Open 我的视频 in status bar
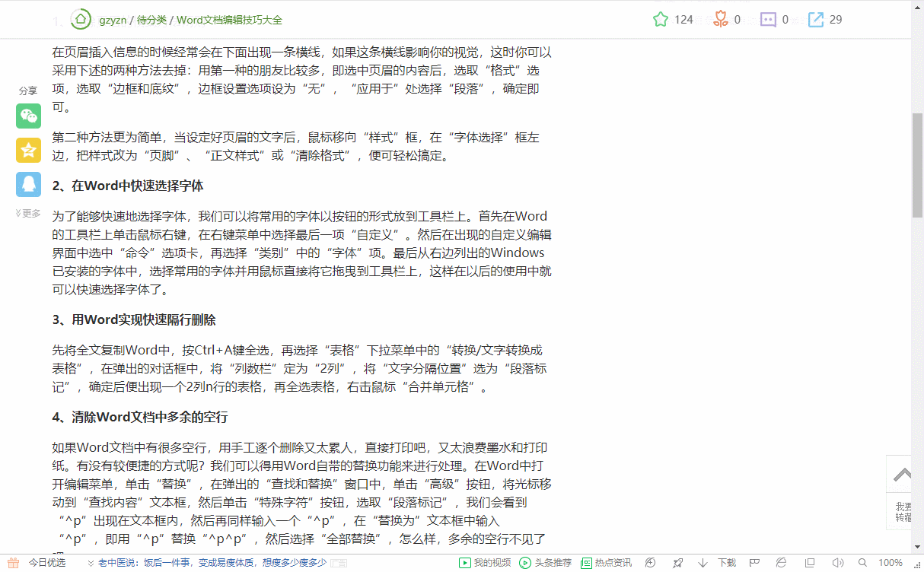The image size is (924, 572). coord(485,563)
